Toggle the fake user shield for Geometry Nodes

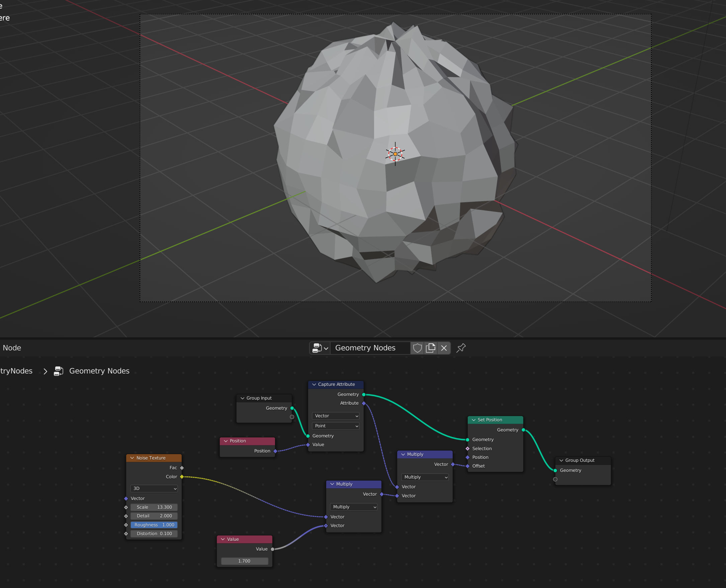[x=417, y=348]
